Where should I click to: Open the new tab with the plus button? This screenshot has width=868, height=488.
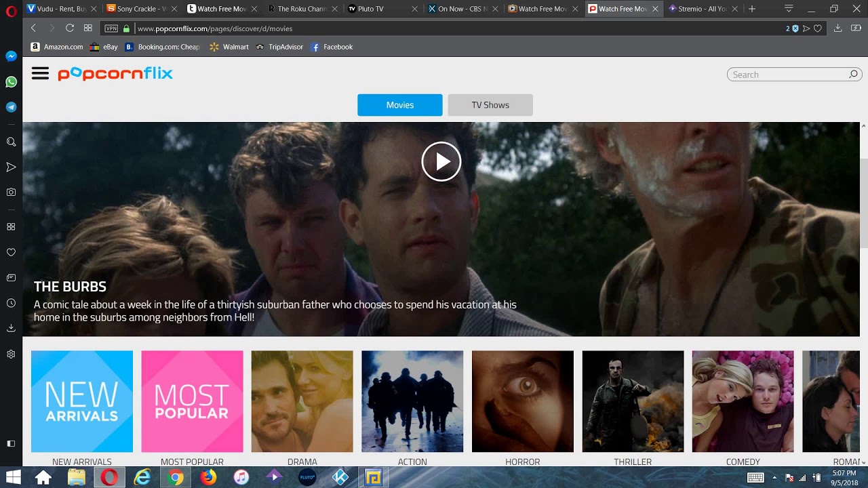[752, 9]
